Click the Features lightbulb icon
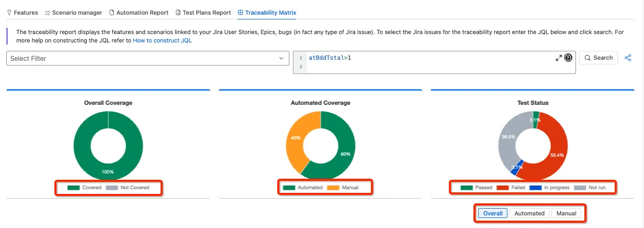This screenshot has width=644, height=228. (x=9, y=12)
